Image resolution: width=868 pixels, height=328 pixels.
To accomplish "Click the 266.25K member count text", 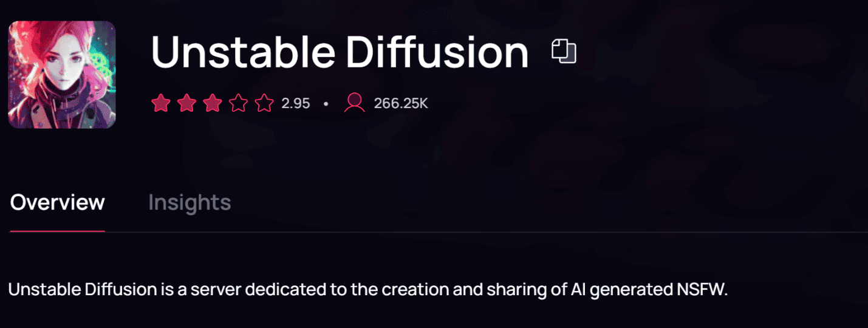I will click(x=401, y=104).
